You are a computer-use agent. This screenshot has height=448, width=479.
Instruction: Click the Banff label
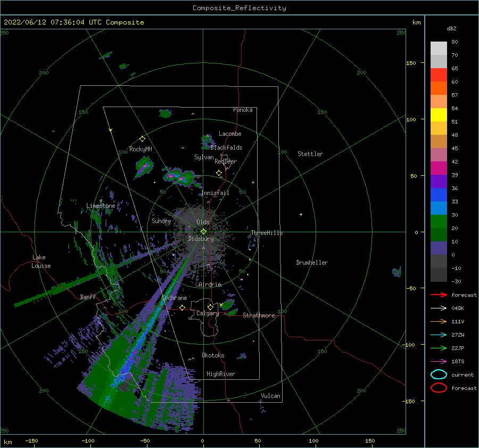88,297
